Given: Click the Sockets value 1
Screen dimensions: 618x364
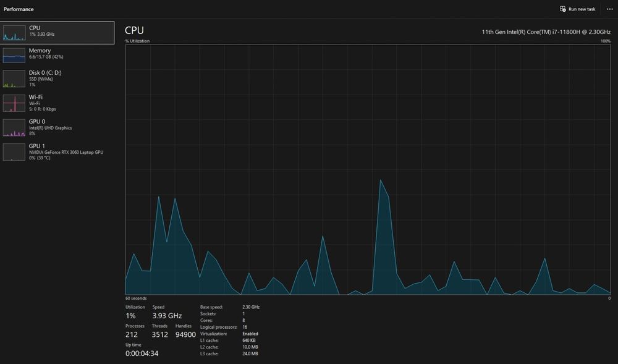Looking at the screenshot, I should [243, 313].
